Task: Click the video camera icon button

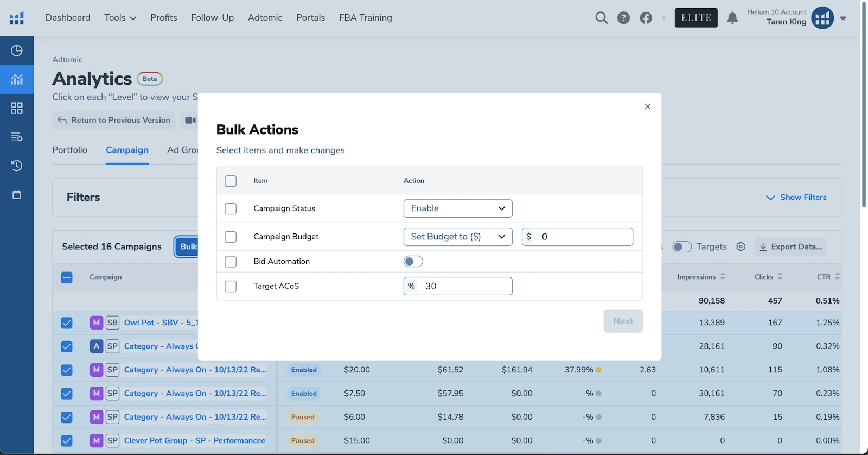Action: tap(190, 120)
